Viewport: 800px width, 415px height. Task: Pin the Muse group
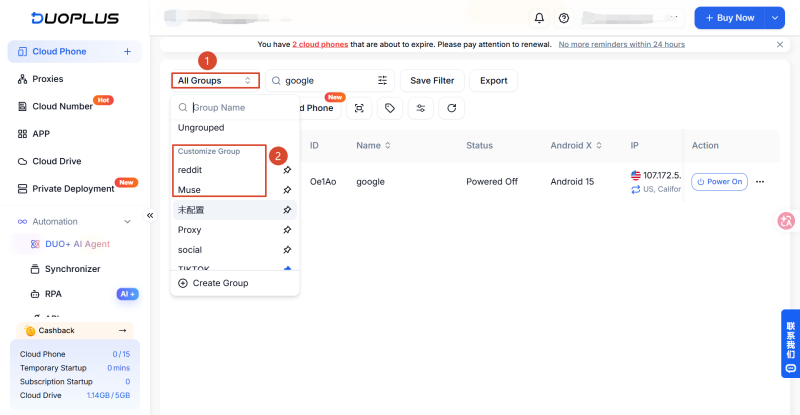point(287,190)
